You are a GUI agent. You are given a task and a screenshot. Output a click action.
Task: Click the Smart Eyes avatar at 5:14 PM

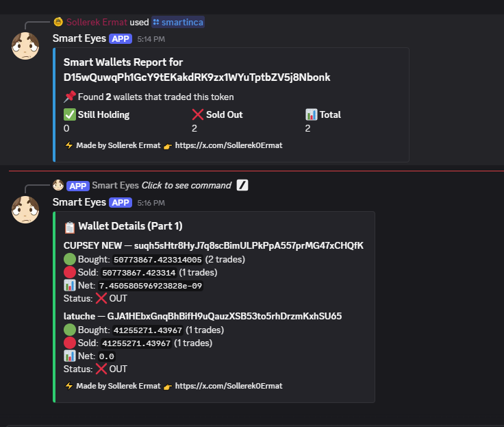[25, 46]
